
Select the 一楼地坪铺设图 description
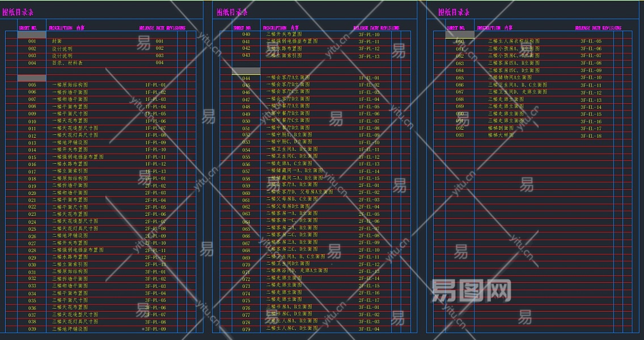click(70, 142)
